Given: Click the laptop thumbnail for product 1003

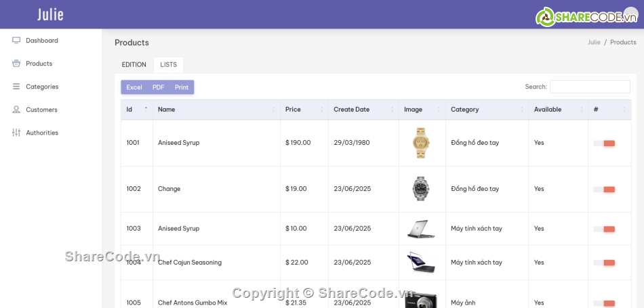Looking at the screenshot, I should tap(421, 228).
